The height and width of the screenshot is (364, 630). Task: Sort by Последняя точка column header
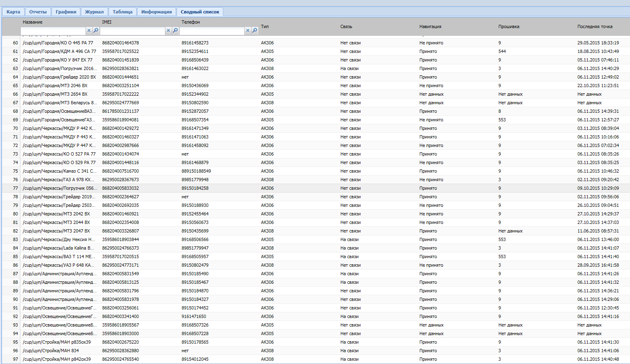595,26
